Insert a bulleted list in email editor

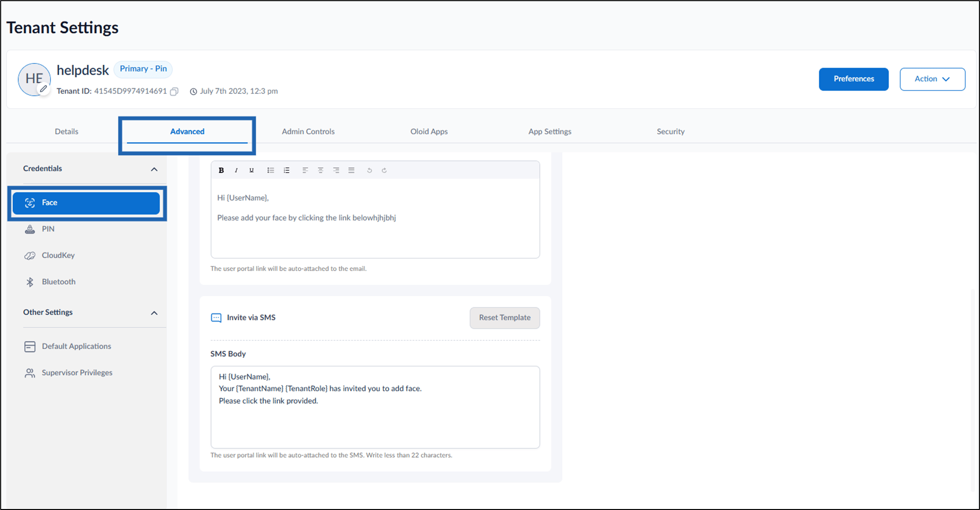pos(270,170)
